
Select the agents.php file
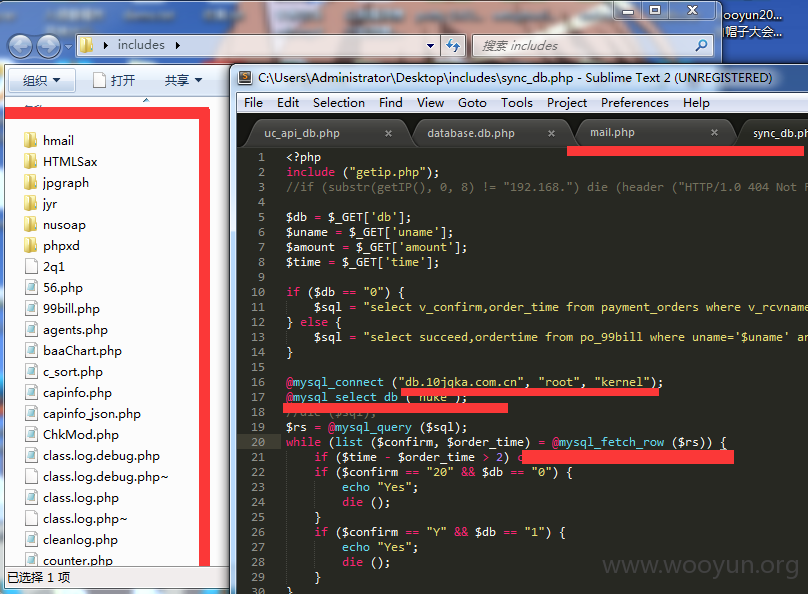[66, 330]
